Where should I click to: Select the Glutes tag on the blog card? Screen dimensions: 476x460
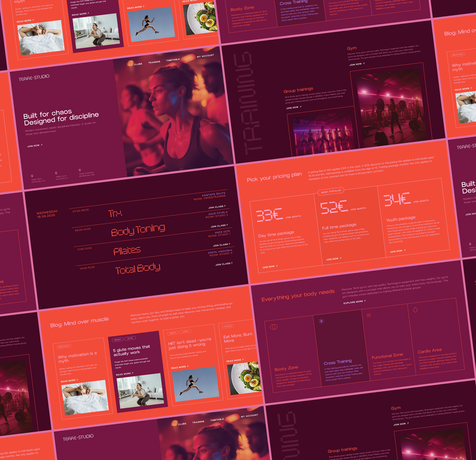point(130,338)
